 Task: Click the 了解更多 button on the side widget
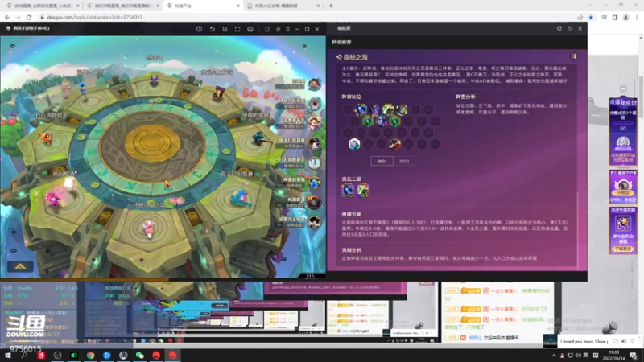click(x=623, y=249)
